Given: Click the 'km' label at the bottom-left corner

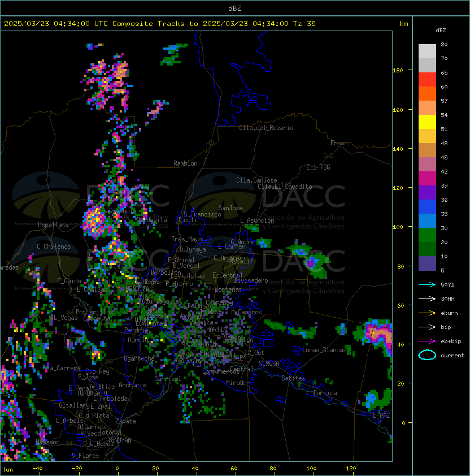Looking at the screenshot, I should 8,470.
